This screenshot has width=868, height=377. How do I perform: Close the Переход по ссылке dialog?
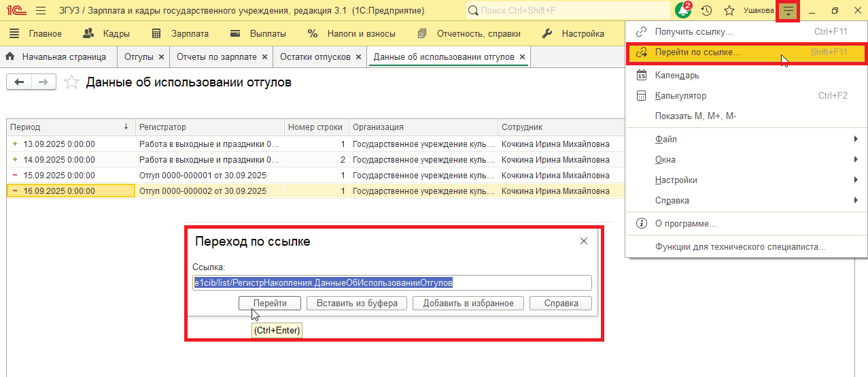pyautogui.click(x=583, y=241)
